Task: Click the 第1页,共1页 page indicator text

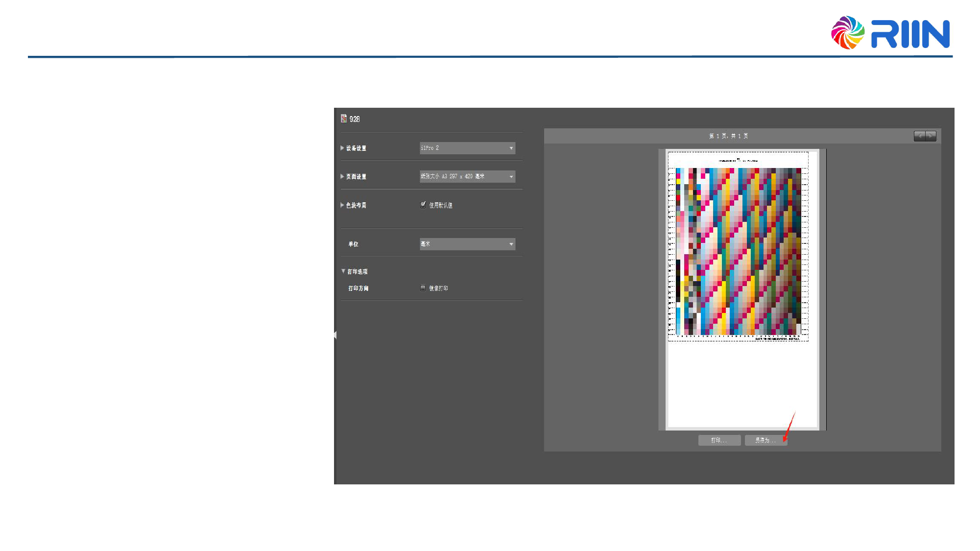Action: (x=728, y=136)
